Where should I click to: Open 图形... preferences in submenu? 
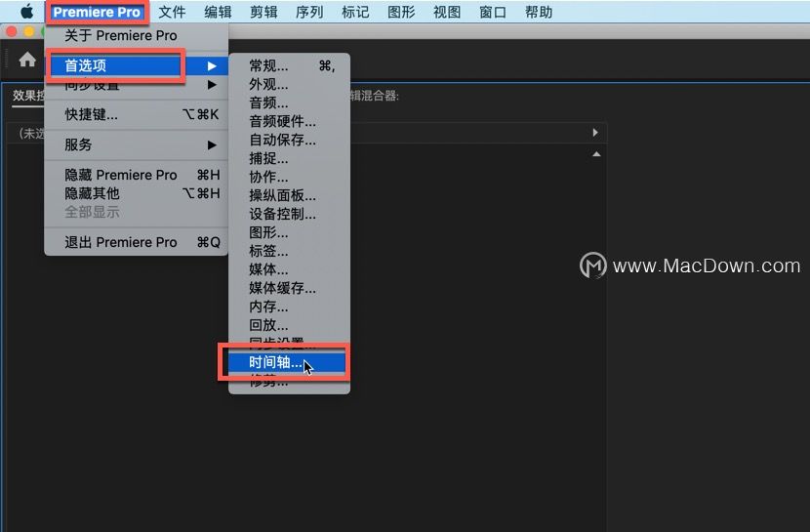289,233
